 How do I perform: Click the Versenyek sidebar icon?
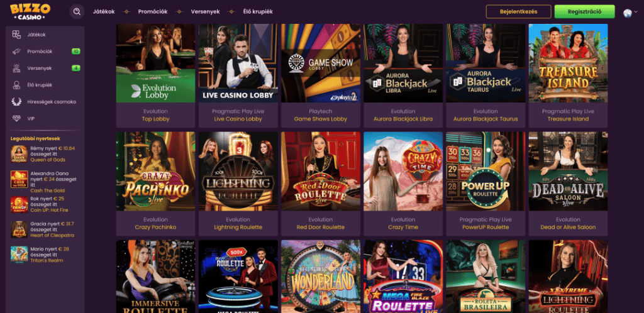(x=16, y=68)
